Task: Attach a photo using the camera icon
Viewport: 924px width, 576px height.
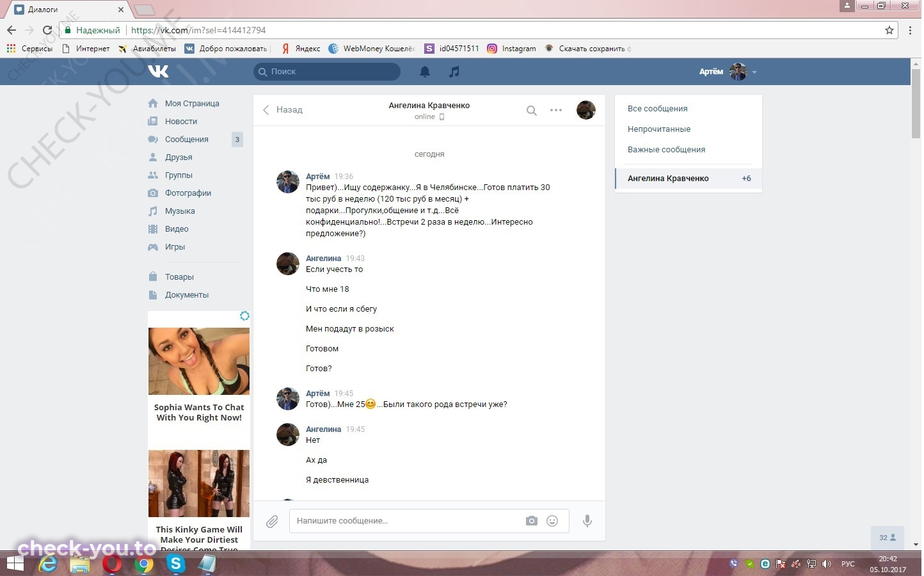Action: point(532,521)
